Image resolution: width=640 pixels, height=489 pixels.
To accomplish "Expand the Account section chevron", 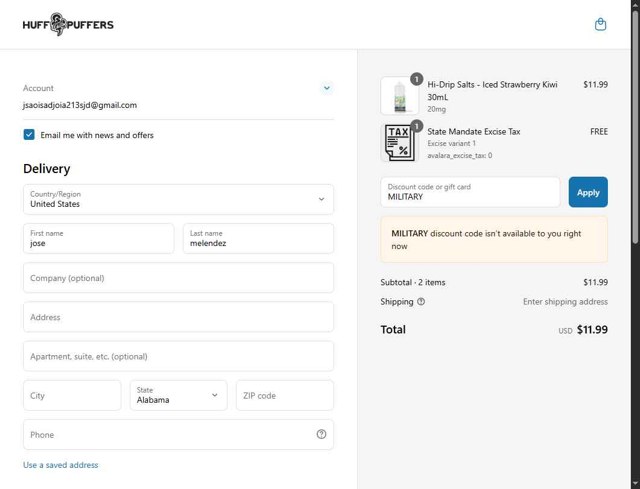I will [x=326, y=88].
